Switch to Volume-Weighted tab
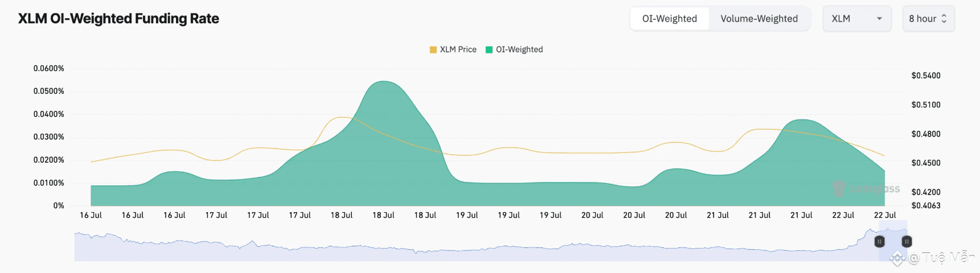The height and width of the screenshot is (273, 980). (759, 19)
